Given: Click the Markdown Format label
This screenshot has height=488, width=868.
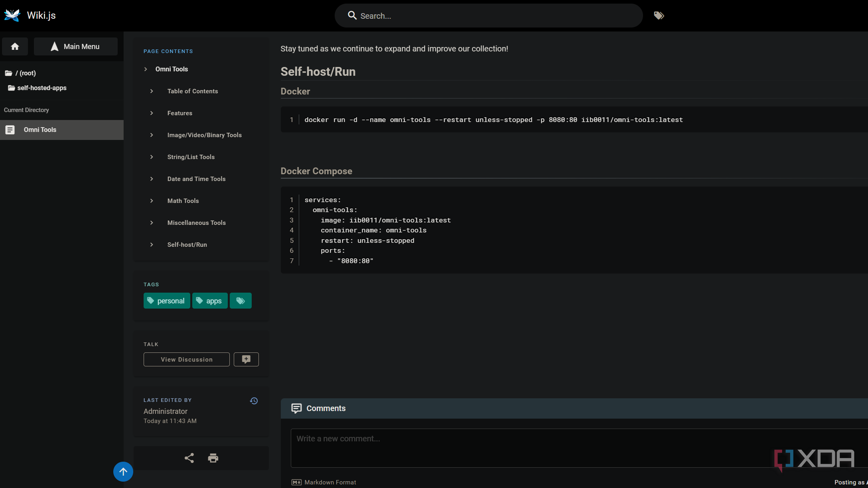Looking at the screenshot, I should 330,482.
